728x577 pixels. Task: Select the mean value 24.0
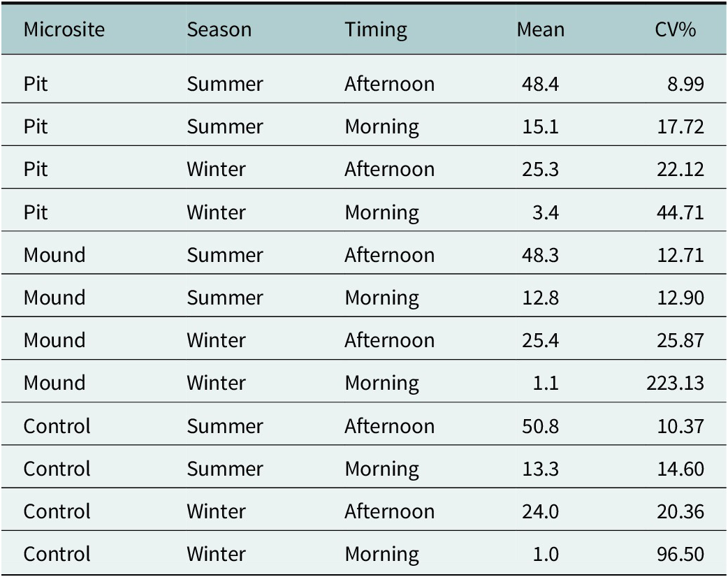pyautogui.click(x=541, y=511)
